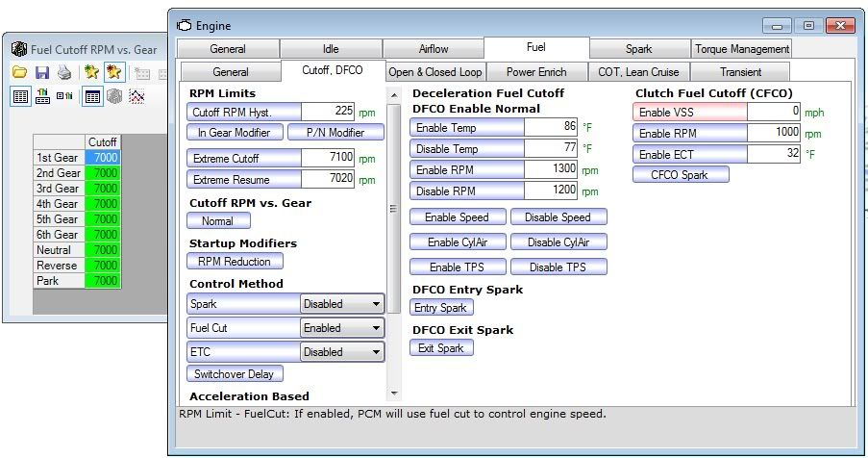The height and width of the screenshot is (458, 868).
Task: Click the RPM Reduction button
Action: pos(235,261)
